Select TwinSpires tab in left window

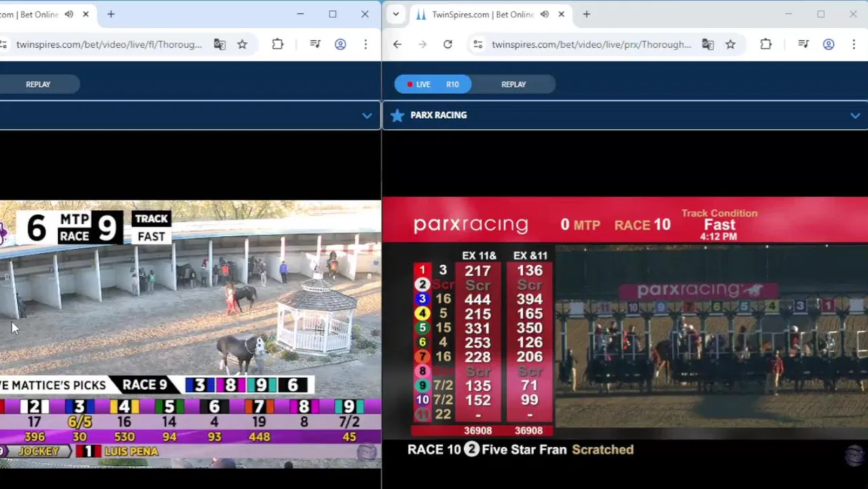click(48, 14)
